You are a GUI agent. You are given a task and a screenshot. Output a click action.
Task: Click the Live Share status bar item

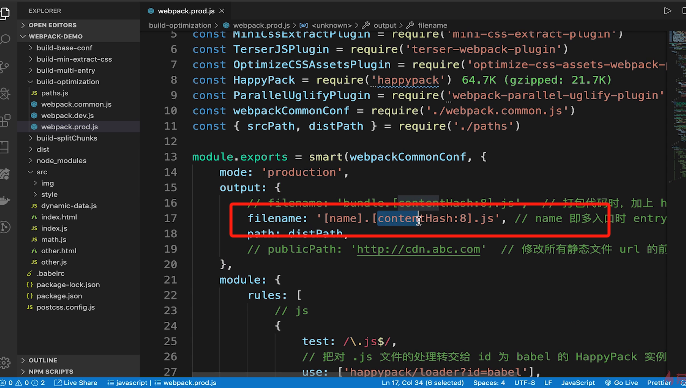[76, 383]
